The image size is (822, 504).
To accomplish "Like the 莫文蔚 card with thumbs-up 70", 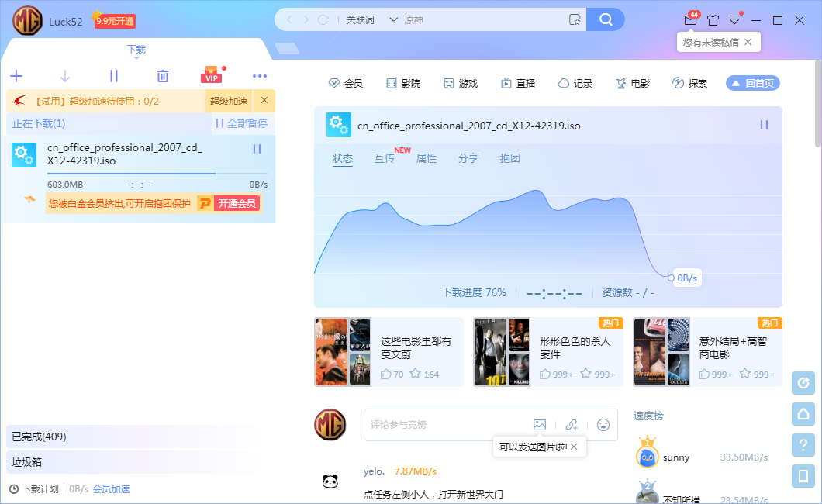I will [x=392, y=374].
